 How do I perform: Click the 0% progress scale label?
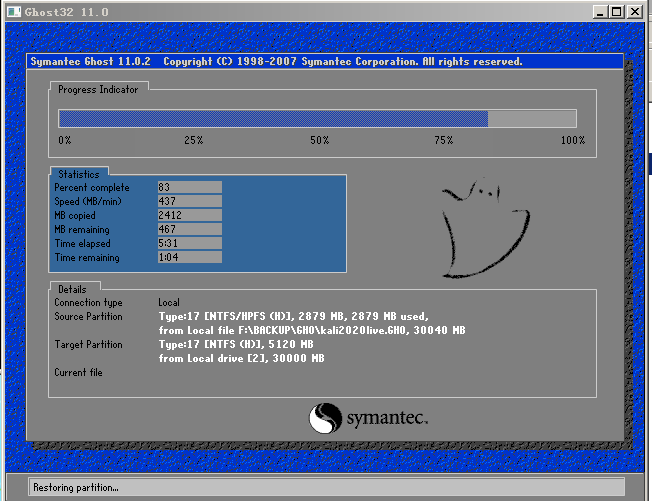[65, 140]
